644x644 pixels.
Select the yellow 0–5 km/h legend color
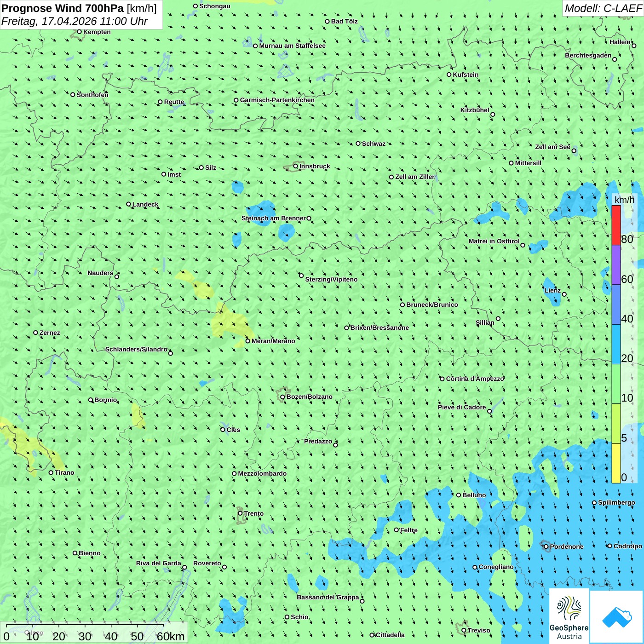coord(616,463)
